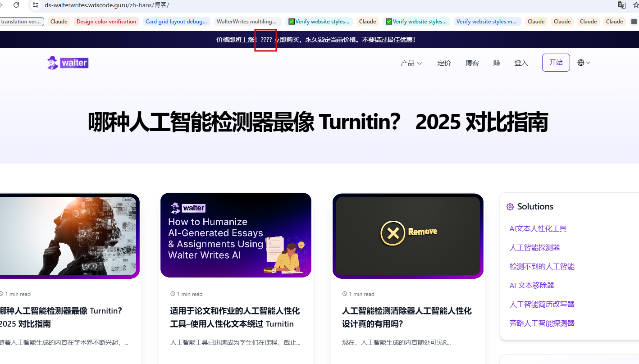Screen dimensions: 639x364
Task: Click the price increase announcement banner text
Action: click(315, 40)
